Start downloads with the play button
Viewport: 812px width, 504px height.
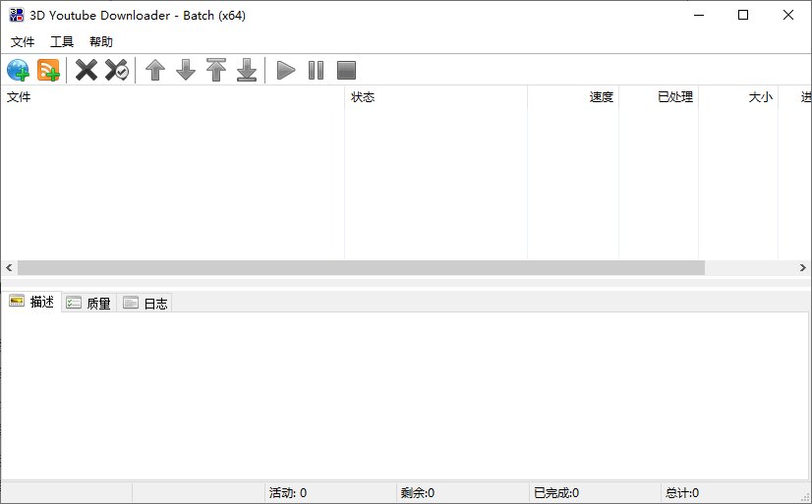coord(285,70)
